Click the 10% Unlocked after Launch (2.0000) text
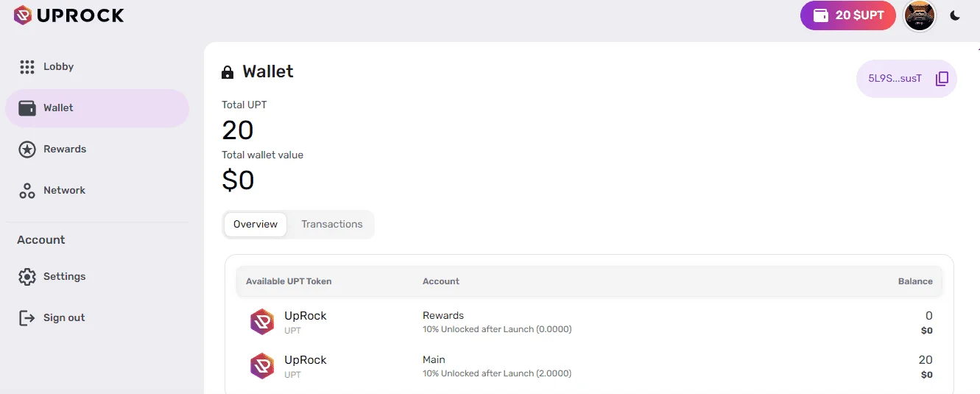Screen dimensions: 980x394 [497, 373]
